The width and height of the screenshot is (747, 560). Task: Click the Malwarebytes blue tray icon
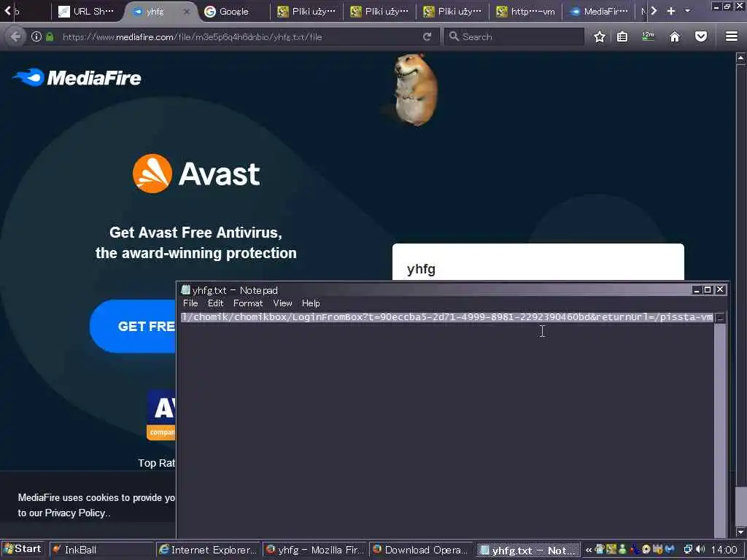click(x=670, y=550)
